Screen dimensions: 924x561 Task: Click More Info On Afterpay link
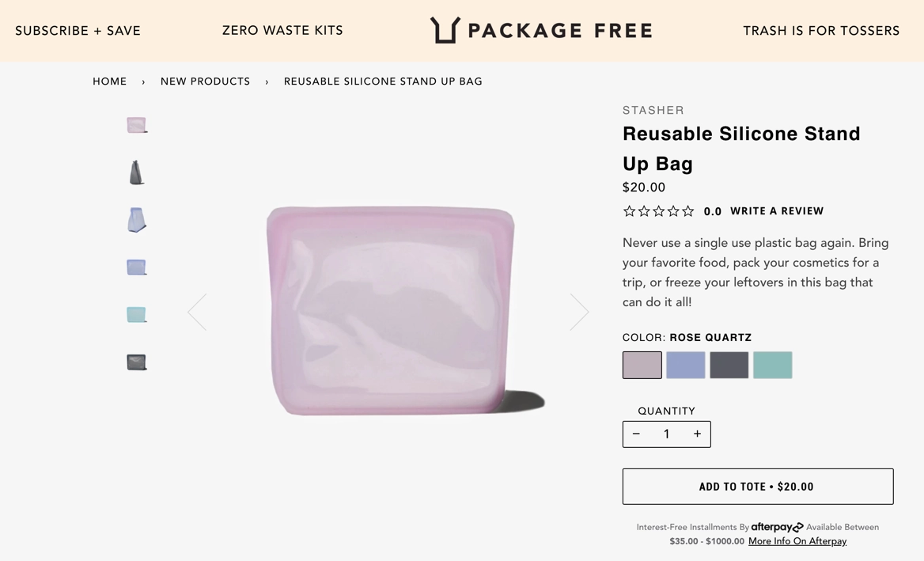click(797, 540)
